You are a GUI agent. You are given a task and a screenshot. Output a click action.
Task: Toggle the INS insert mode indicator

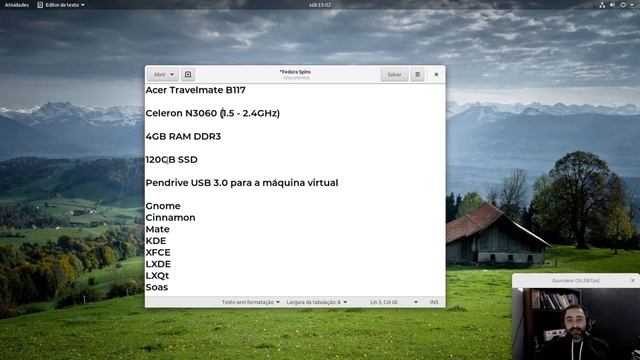(434, 302)
